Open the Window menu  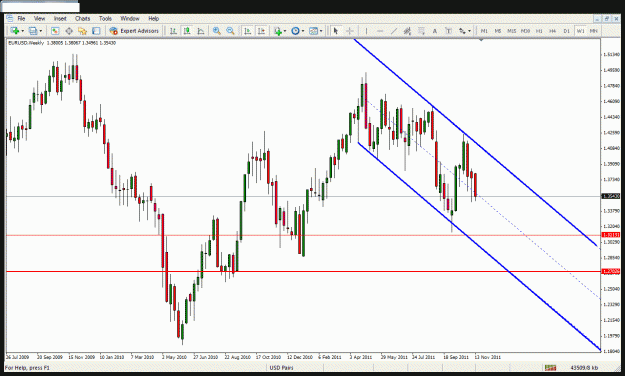[130, 18]
